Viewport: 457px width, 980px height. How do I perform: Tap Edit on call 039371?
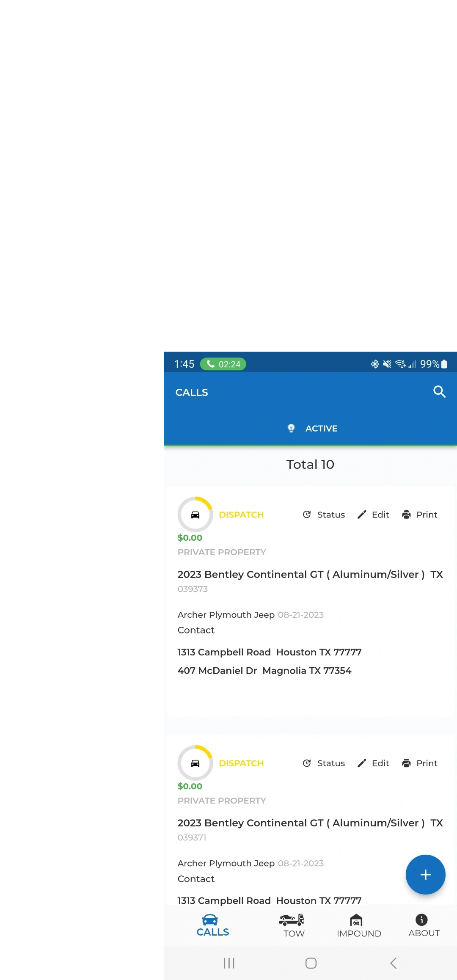(373, 763)
